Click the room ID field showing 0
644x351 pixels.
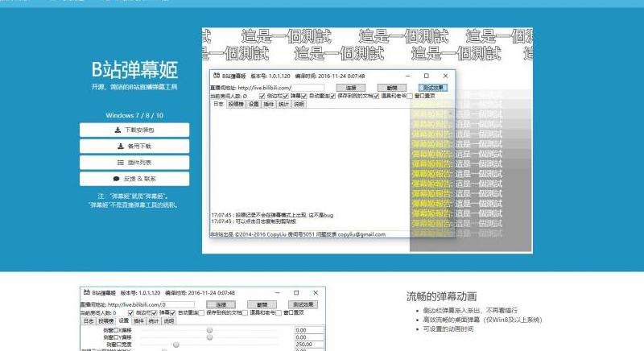click(178, 304)
